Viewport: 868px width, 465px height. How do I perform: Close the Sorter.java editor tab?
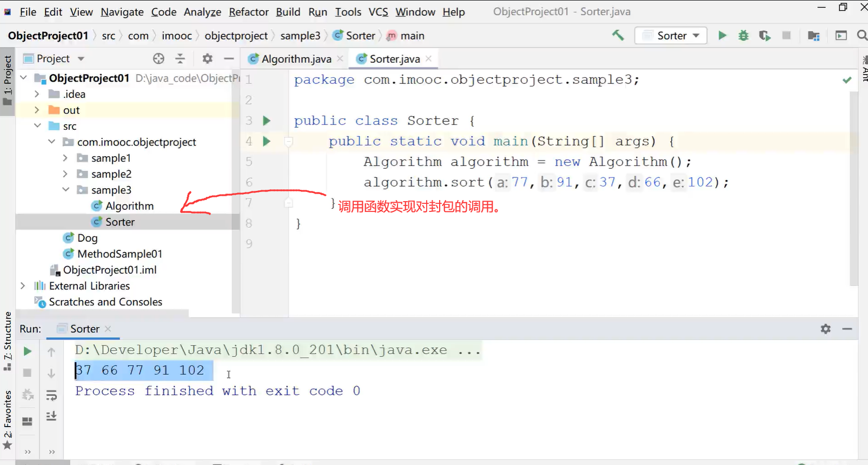(429, 58)
